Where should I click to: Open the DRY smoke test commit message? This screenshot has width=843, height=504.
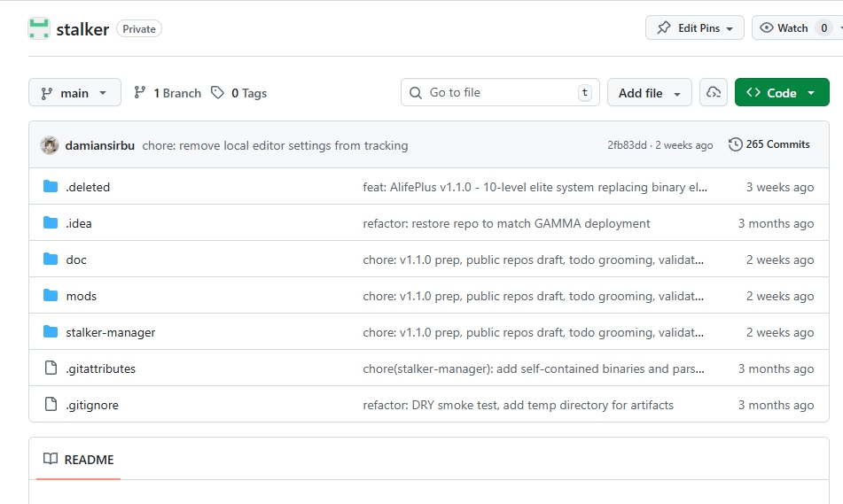pos(518,405)
